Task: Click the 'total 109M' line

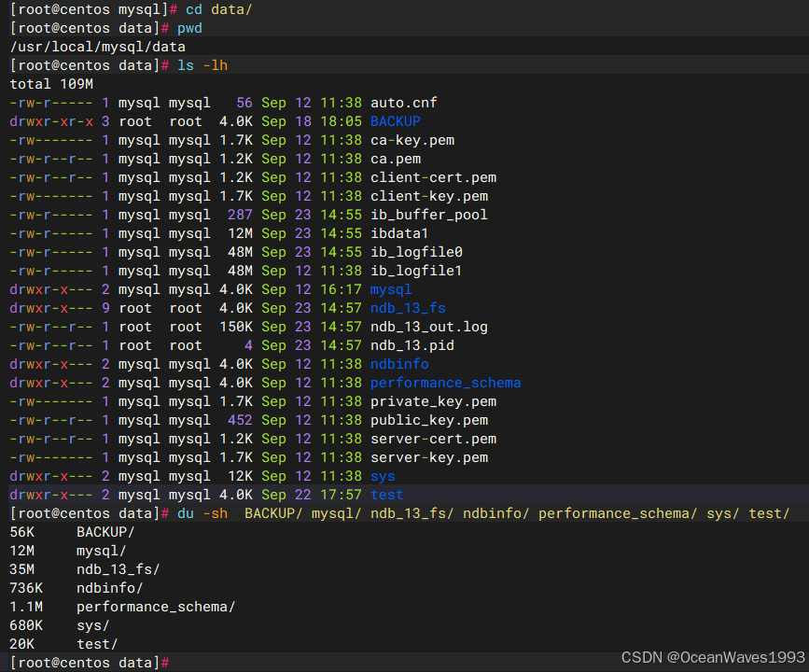Action: click(x=51, y=84)
